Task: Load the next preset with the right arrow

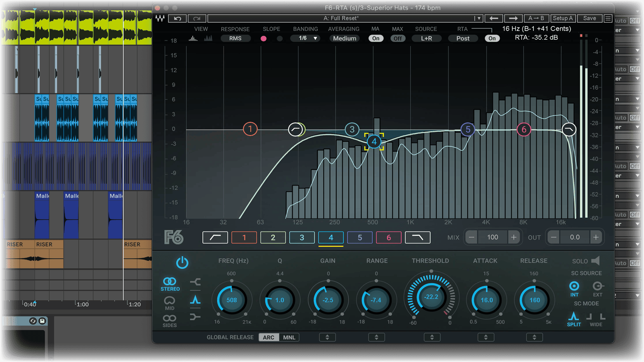Action: click(x=513, y=18)
